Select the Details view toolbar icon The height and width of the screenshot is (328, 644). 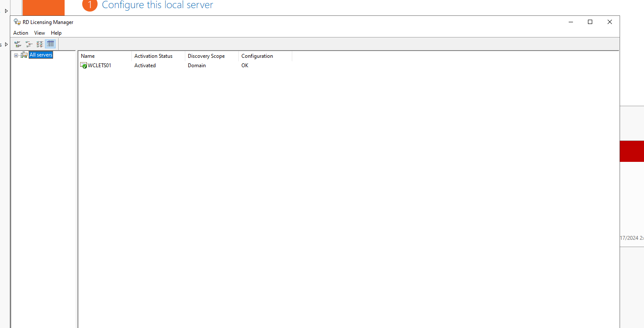tap(50, 44)
